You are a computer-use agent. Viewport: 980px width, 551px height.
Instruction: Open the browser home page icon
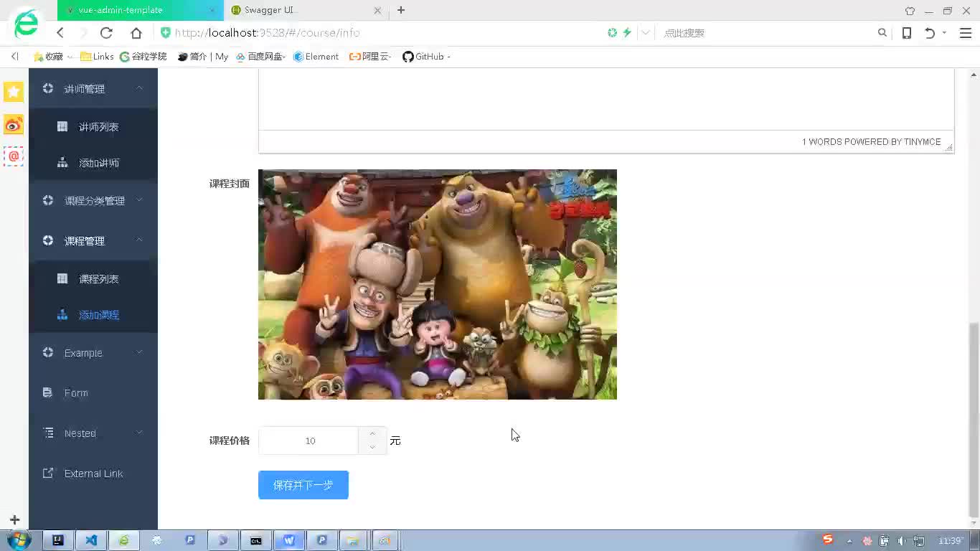pos(136,33)
